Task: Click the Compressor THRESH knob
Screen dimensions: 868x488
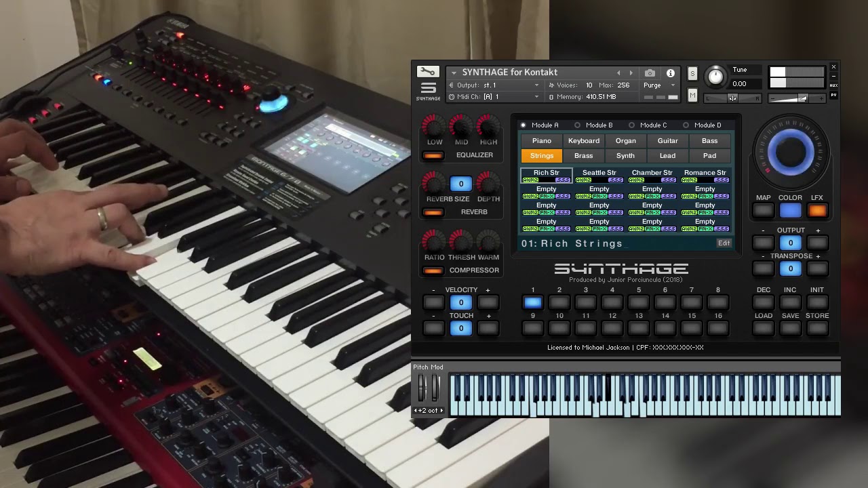Action: click(x=461, y=241)
